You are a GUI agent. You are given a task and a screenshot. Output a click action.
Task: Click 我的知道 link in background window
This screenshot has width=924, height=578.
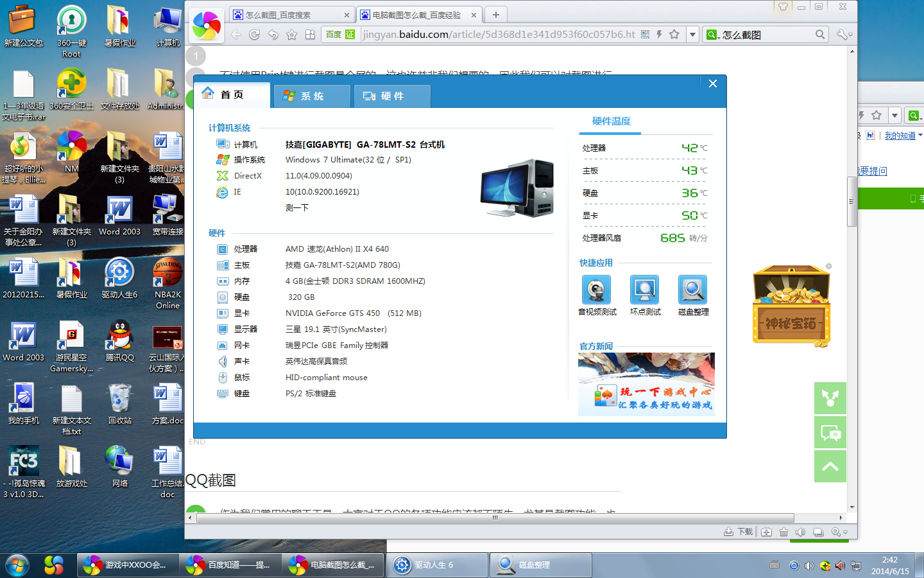[x=900, y=136]
